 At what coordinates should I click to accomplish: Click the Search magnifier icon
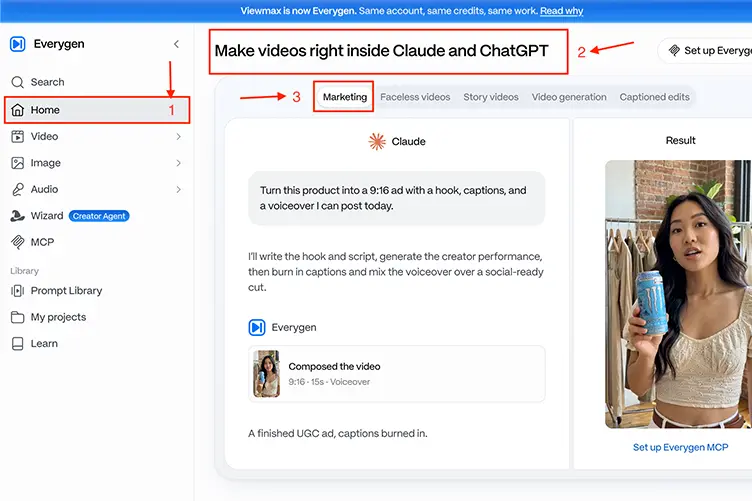point(18,82)
